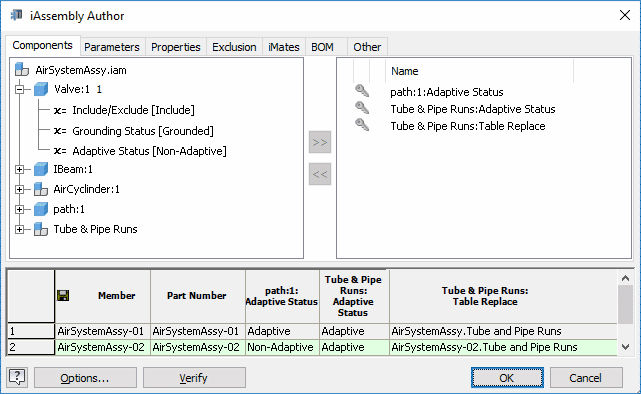This screenshot has height=394, width=641.
Task: Click the Verify button
Action: [194, 378]
